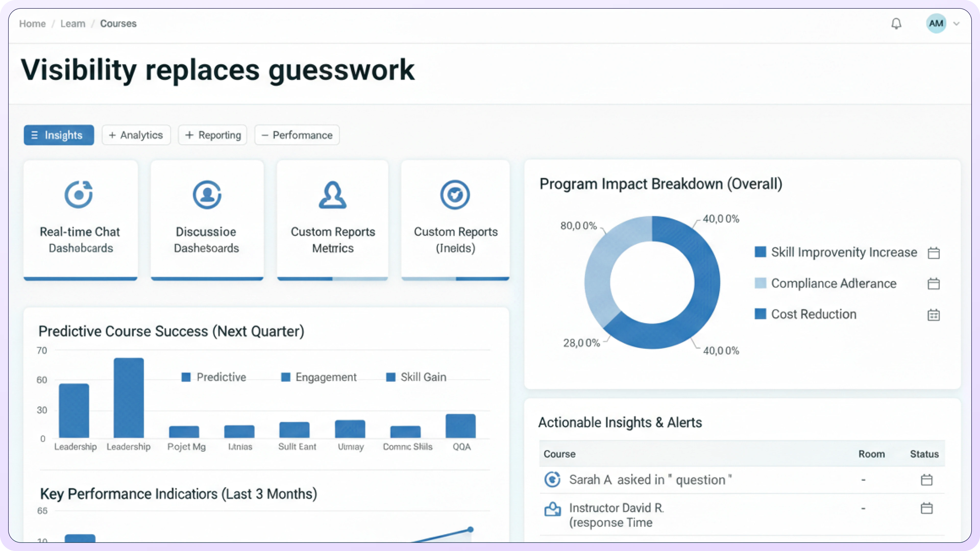The image size is (980, 551).
Task: Open the Sarah A asked in question row
Action: [x=650, y=480]
